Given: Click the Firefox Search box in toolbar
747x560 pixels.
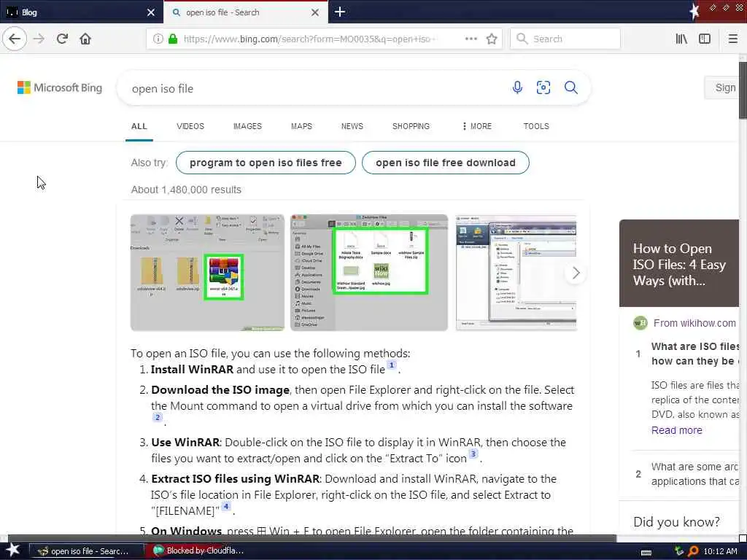Looking at the screenshot, I should pos(565,39).
